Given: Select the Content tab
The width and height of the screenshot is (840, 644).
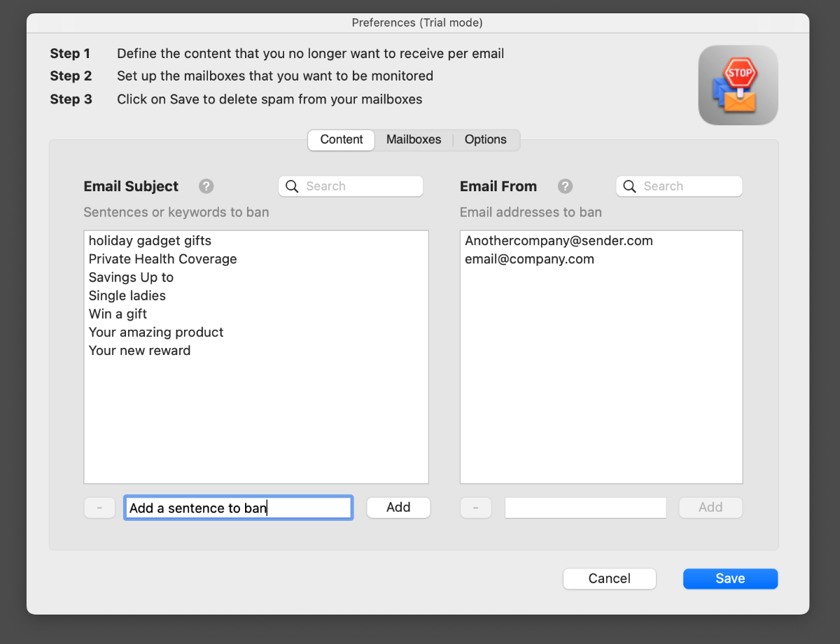Looking at the screenshot, I should (x=342, y=139).
